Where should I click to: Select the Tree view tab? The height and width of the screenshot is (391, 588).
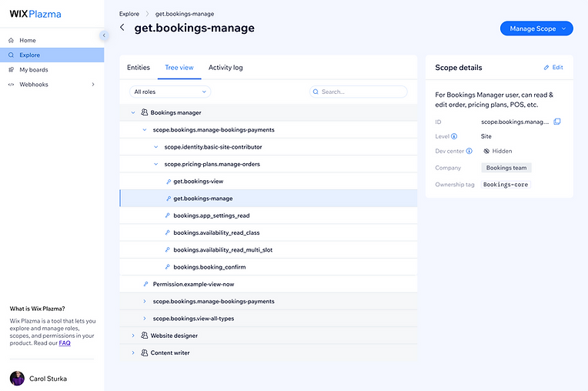click(179, 68)
